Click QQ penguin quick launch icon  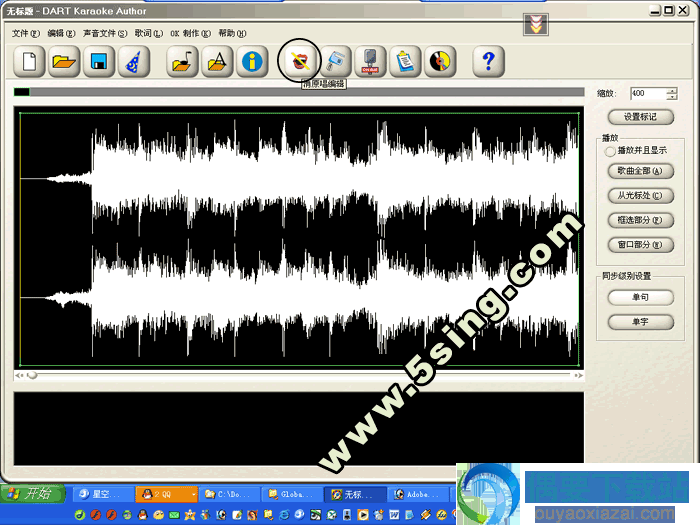(142, 515)
